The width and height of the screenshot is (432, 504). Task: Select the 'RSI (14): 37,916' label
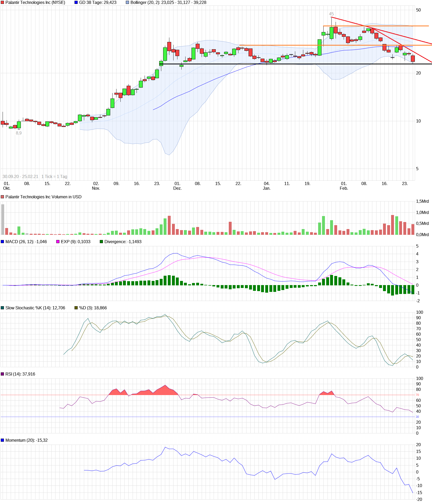click(20, 374)
